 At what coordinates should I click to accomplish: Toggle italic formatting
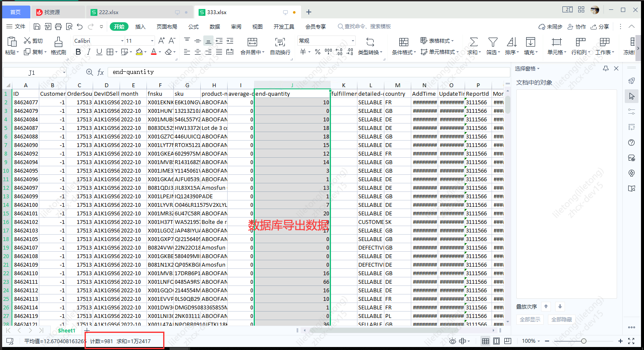pos(88,52)
